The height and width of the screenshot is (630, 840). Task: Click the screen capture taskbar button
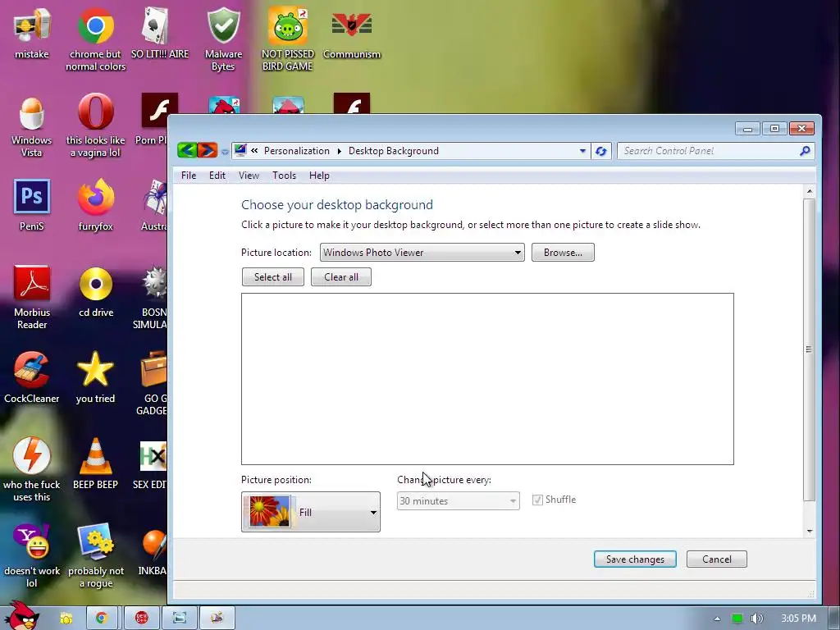180,618
